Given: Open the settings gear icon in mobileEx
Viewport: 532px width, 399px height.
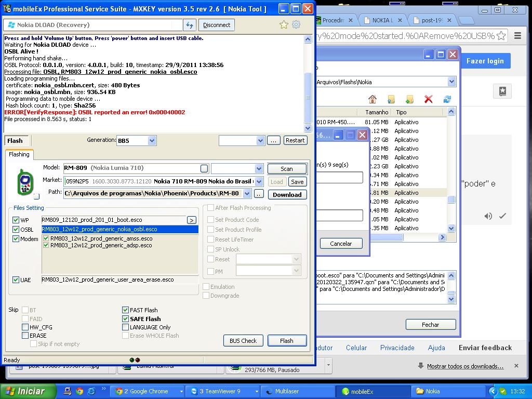Looking at the screenshot, I should tap(296, 24).
